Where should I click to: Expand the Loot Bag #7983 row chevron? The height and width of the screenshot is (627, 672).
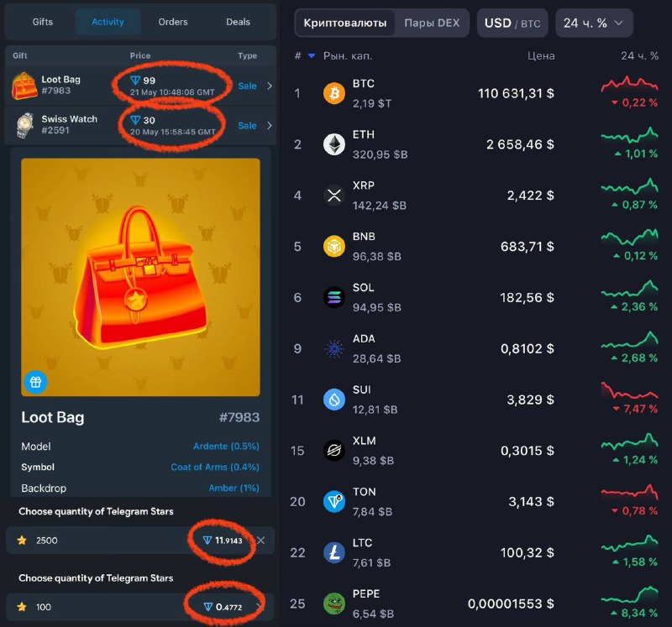(270, 86)
